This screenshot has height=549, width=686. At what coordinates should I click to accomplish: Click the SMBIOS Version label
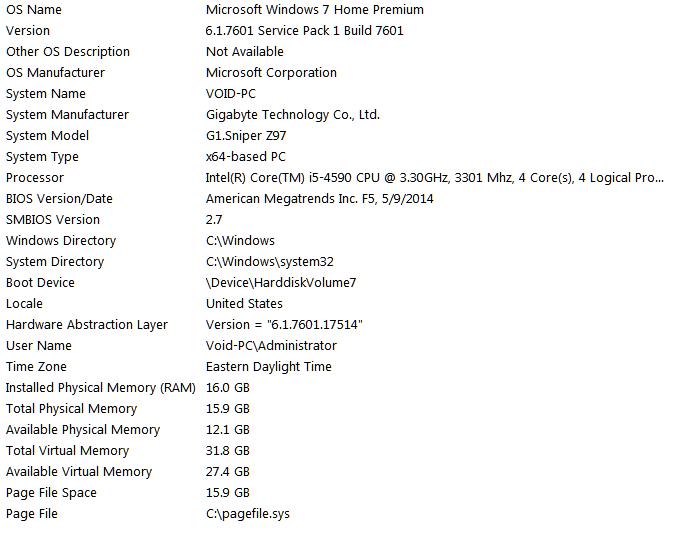point(53,220)
